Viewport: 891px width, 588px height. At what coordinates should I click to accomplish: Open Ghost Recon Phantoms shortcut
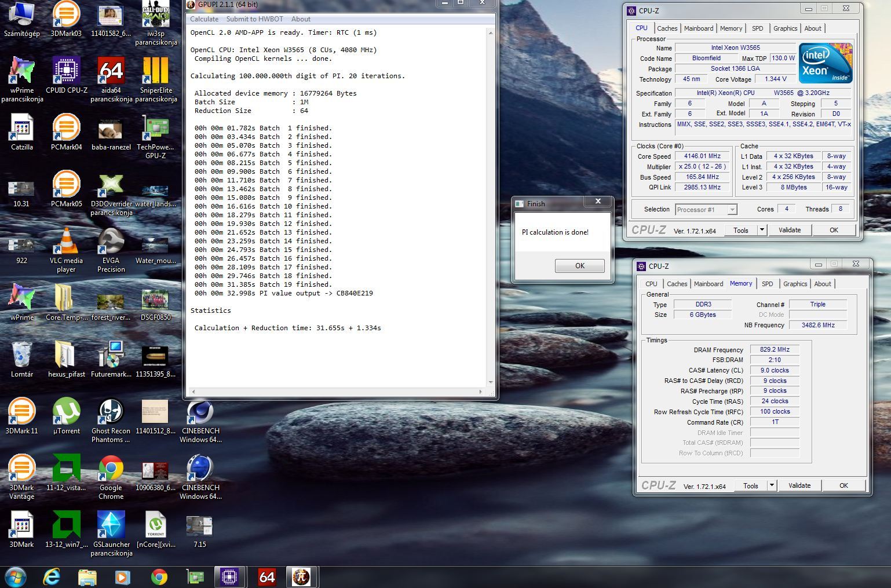click(111, 420)
